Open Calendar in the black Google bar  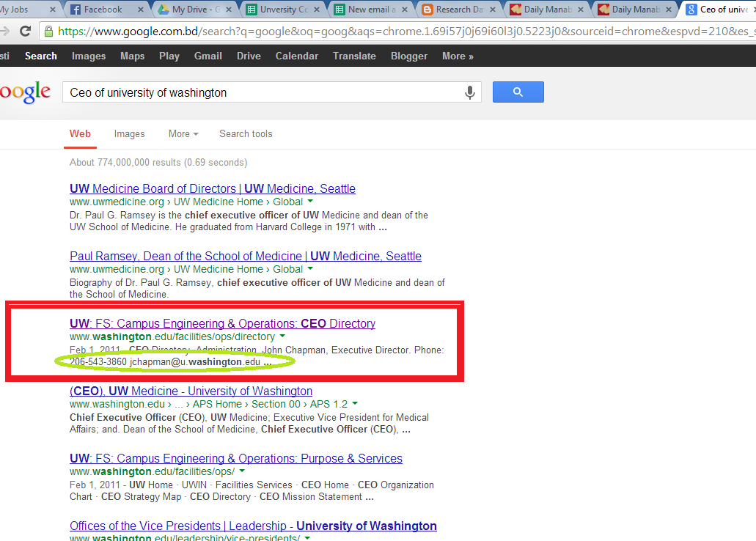[297, 56]
